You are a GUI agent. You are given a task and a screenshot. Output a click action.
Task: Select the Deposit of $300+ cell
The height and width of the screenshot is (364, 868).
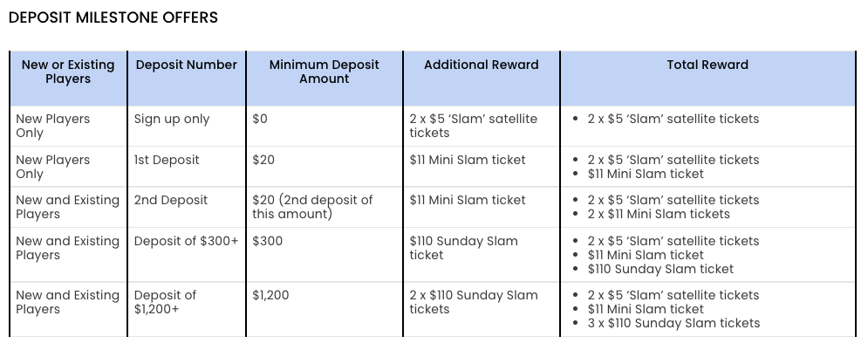pos(186,241)
